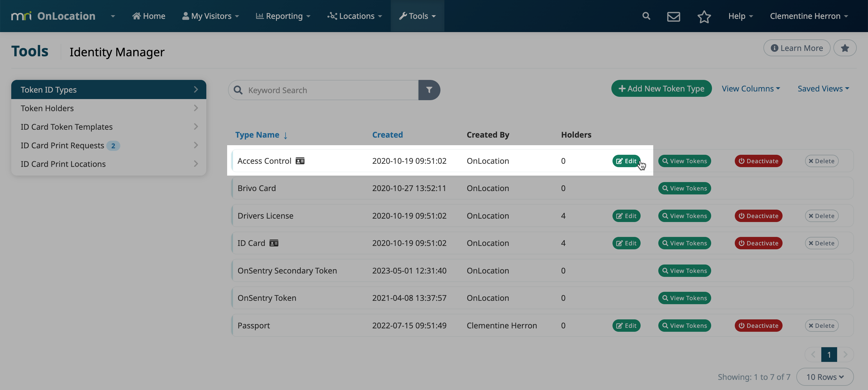Open the View Columns dropdown
Viewport: 868px width, 390px height.
(751, 88)
